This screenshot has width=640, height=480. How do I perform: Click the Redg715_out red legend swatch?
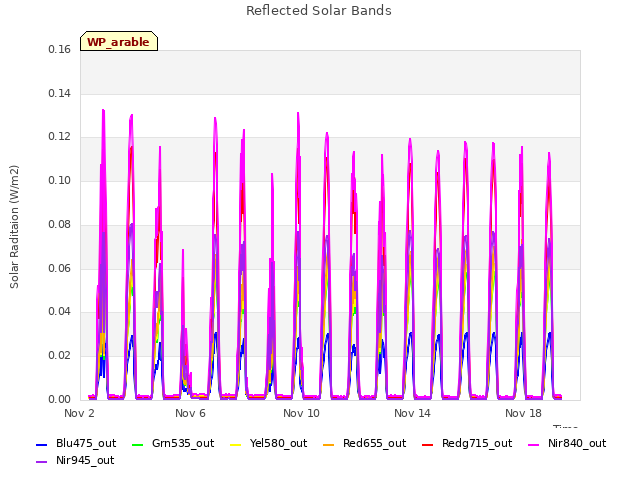click(427, 444)
